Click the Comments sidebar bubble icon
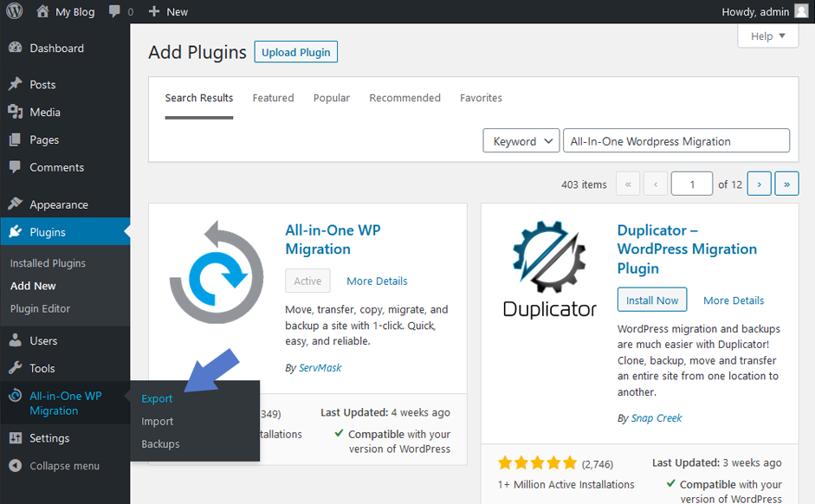 15,167
